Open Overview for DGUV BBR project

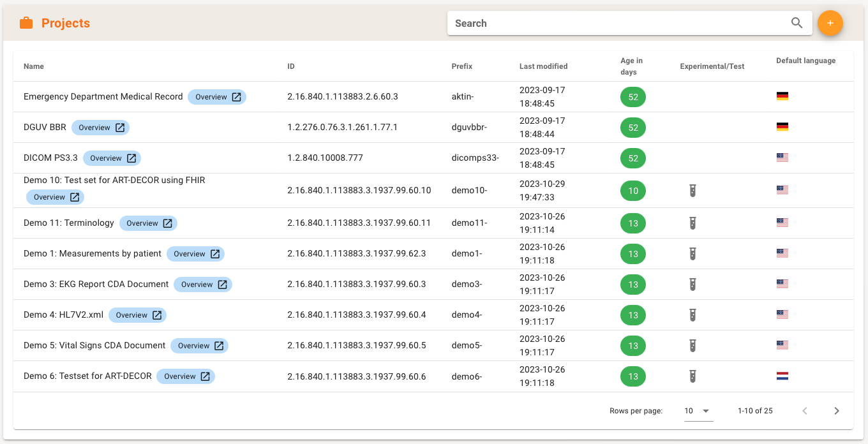[101, 128]
